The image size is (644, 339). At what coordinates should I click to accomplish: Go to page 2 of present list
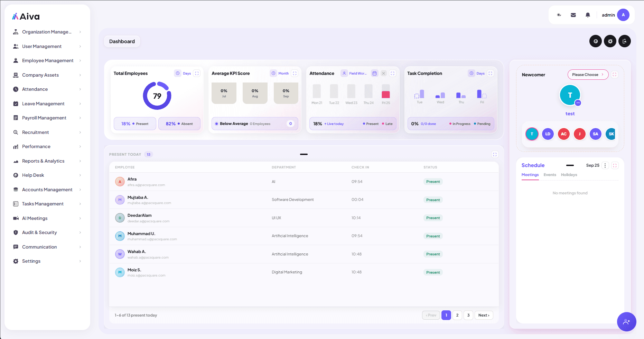[x=457, y=315]
